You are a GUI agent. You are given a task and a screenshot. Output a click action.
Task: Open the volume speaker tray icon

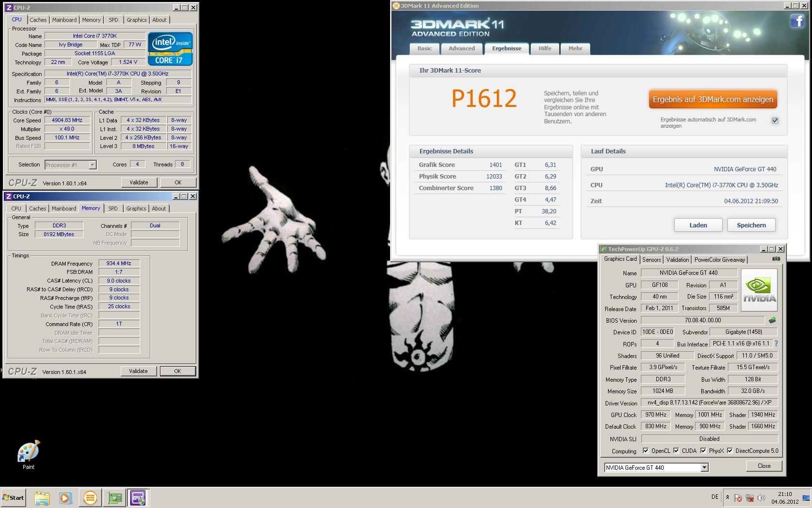tap(761, 498)
